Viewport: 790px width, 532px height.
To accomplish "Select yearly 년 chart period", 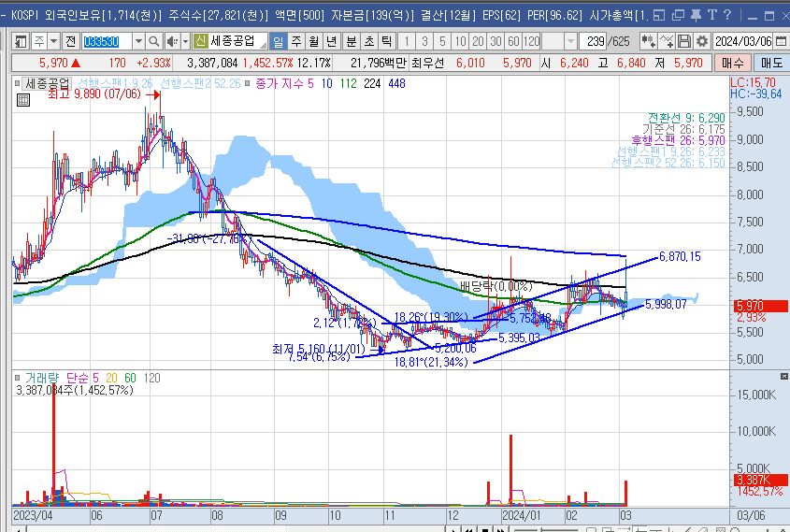I will [x=331, y=41].
